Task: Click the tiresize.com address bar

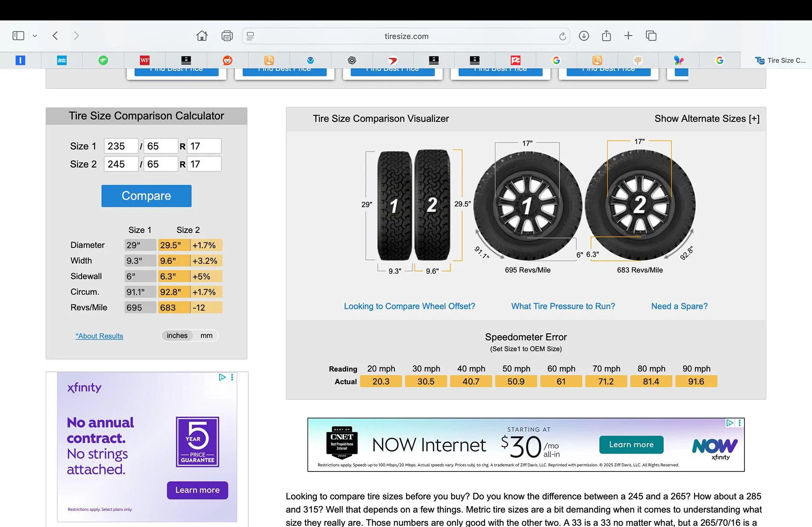Action: 406,36
